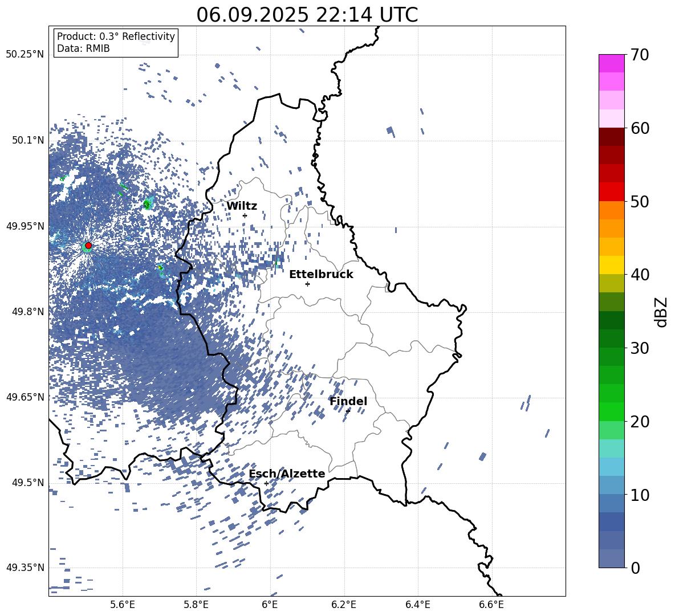This screenshot has width=675, height=616.
Task: Click the dBZ colorbar axis label
Action: [x=662, y=312]
